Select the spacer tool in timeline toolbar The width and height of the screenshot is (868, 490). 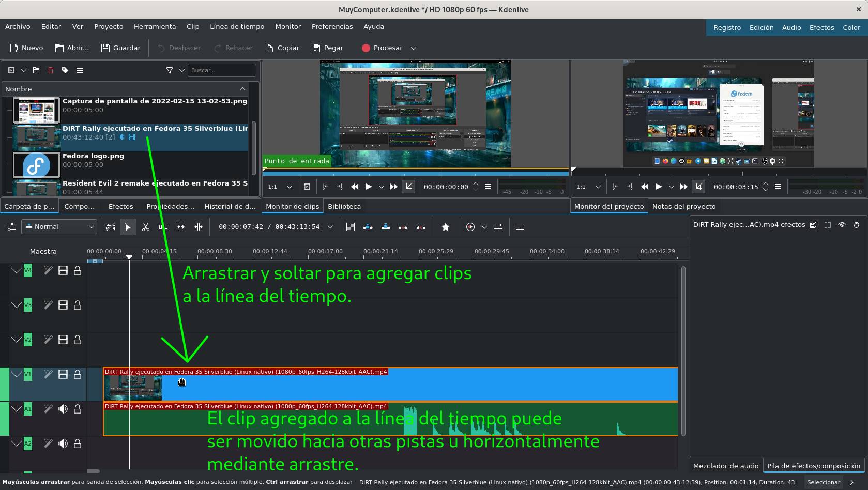pyautogui.click(x=163, y=227)
